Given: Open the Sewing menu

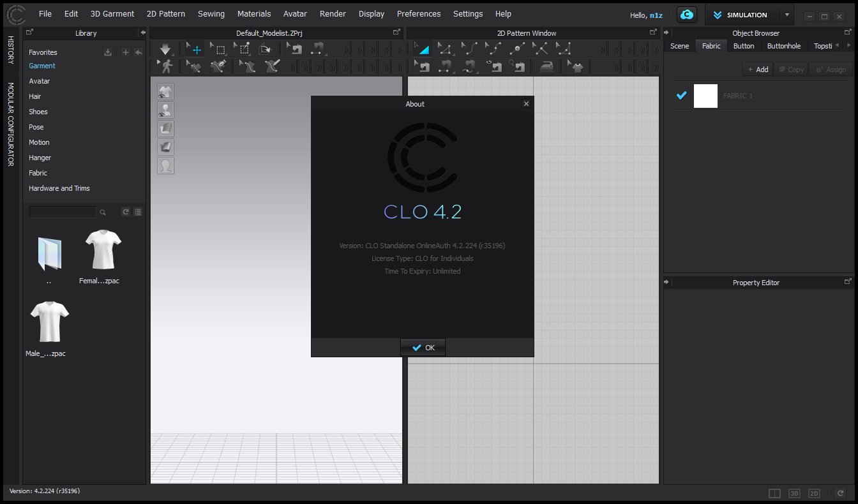Looking at the screenshot, I should pyautogui.click(x=211, y=13).
